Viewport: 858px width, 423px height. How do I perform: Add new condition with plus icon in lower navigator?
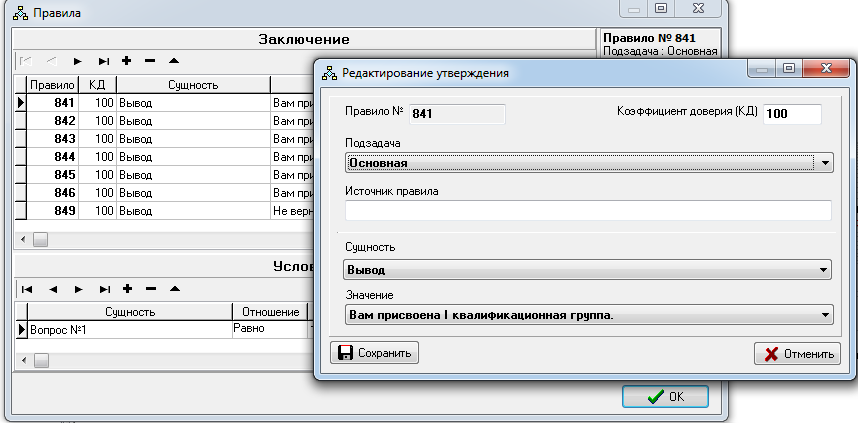coord(127,288)
